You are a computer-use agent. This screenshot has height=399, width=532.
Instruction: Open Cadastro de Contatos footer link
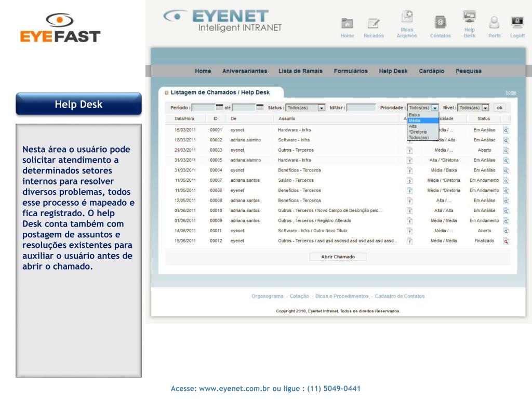(400, 296)
